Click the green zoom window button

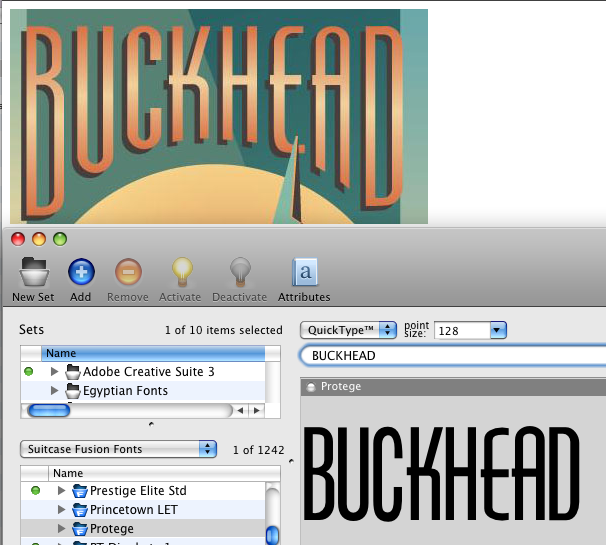tap(60, 239)
